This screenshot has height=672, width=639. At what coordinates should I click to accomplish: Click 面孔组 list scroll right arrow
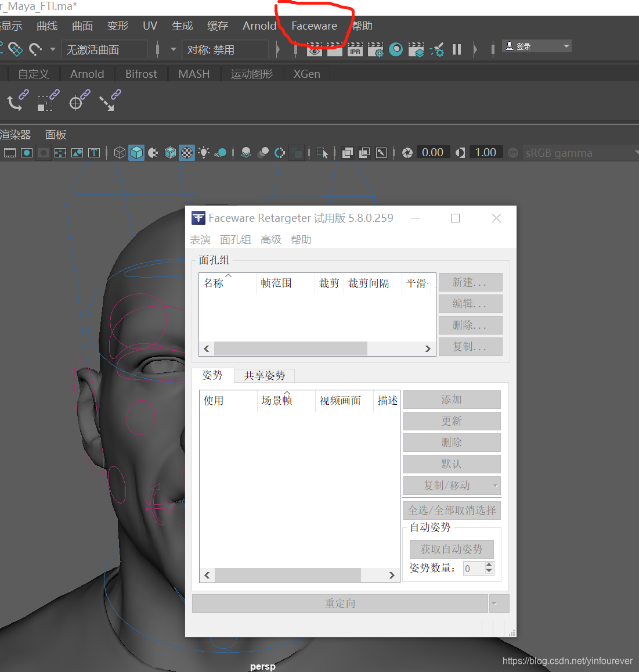[x=427, y=349]
